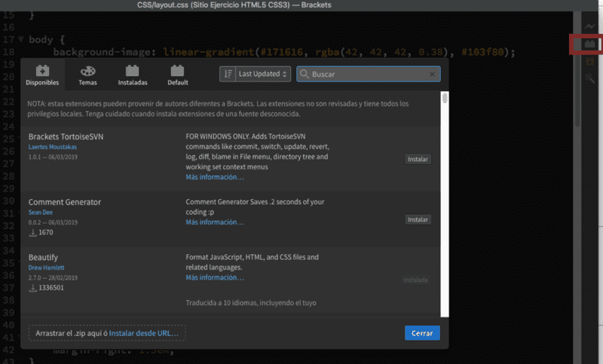The image size is (603, 364).
Task: Open the Temas tab
Action: (87, 74)
